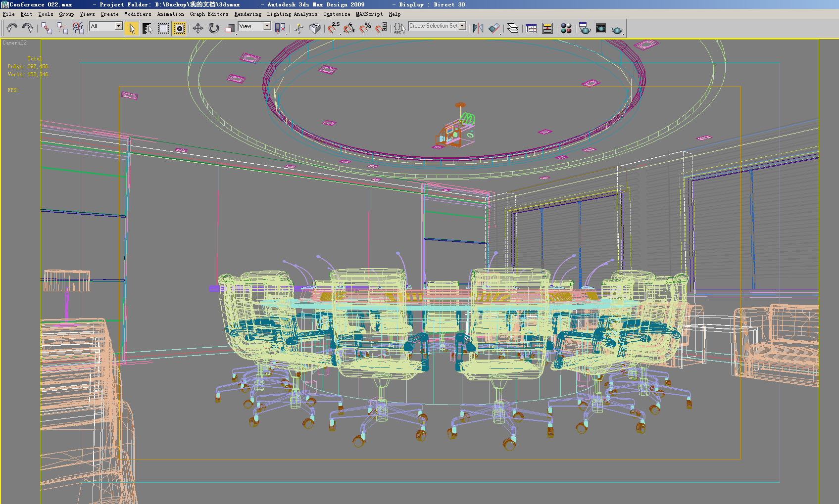Open the selection filter All dropdown
839x504 pixels.
pyautogui.click(x=106, y=26)
